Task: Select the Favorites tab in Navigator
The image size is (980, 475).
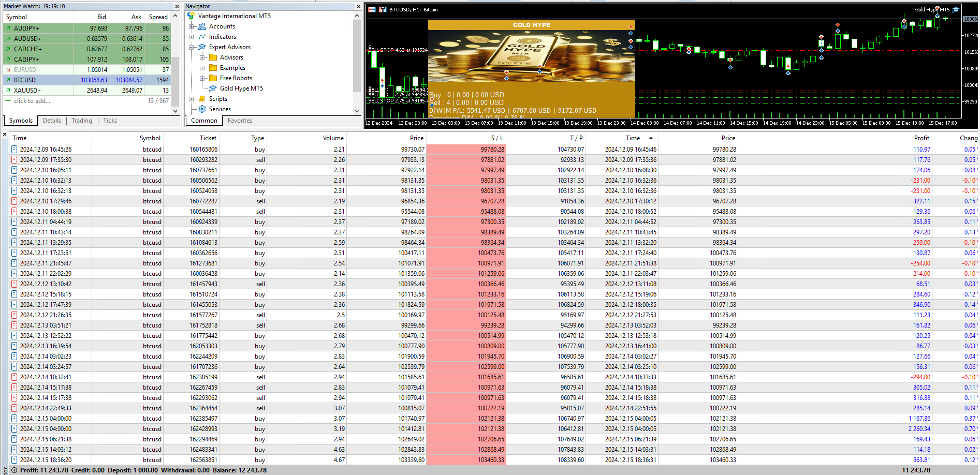Action: pyautogui.click(x=240, y=121)
